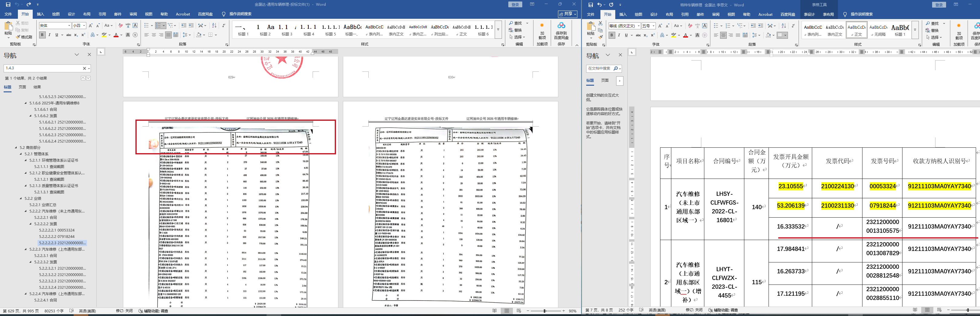Toggle Bold in right Word window

[x=612, y=35]
